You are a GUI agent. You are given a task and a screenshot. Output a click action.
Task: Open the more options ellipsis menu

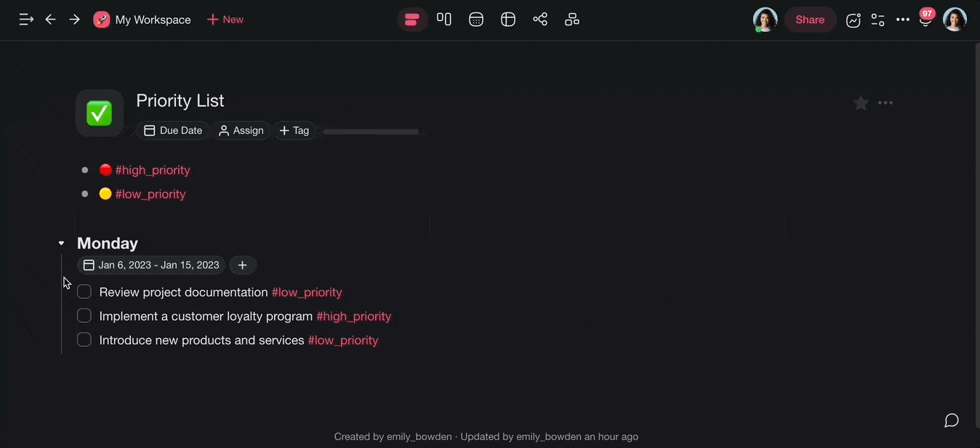(903, 20)
